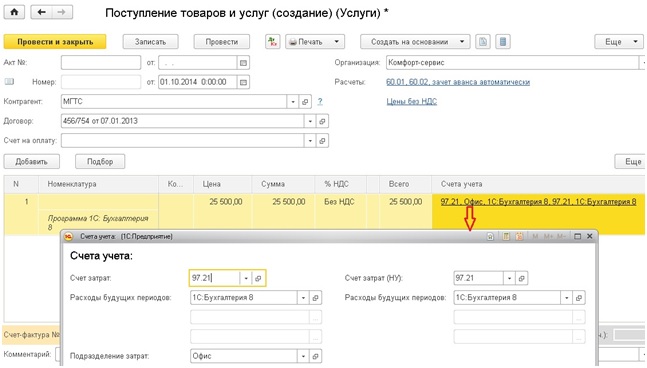Screen dimensions: 647x368
Task: Click the Добавить button
Action: pos(32,161)
